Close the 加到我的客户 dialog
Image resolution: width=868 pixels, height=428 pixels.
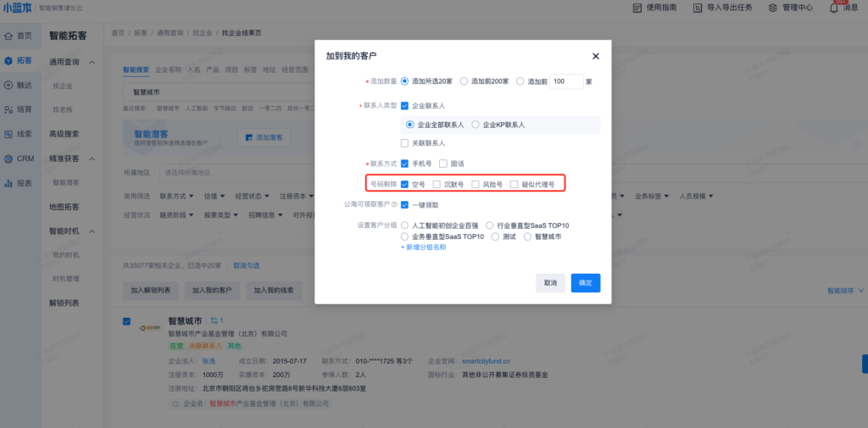(x=595, y=56)
